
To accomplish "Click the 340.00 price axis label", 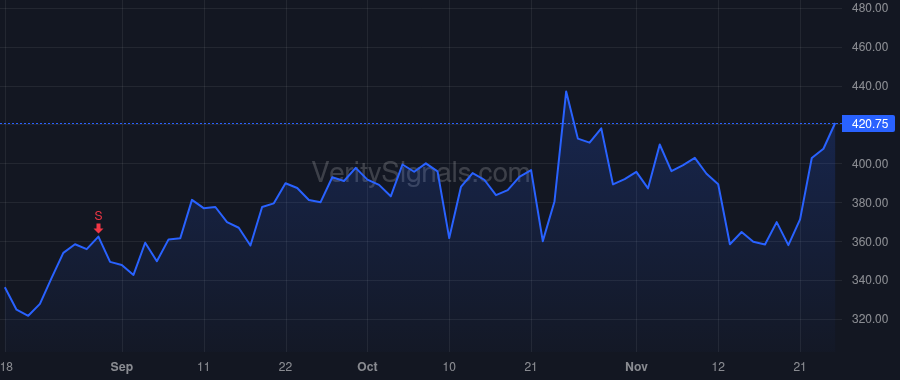I will point(870,280).
